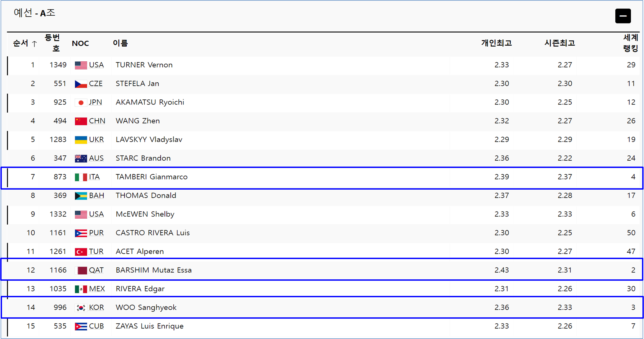Click bib number 996 in WOO's row

(60, 308)
